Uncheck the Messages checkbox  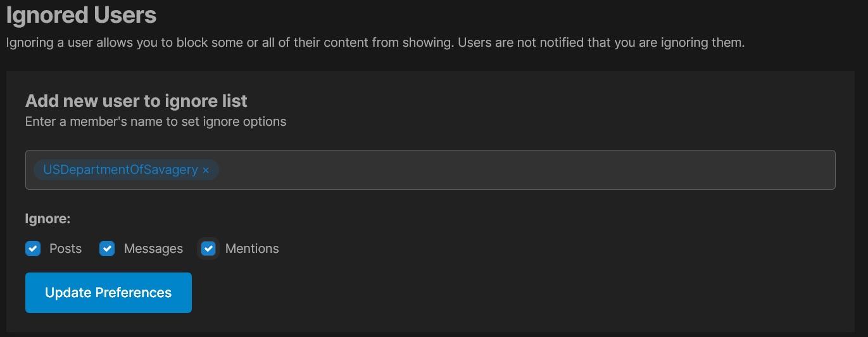coord(107,248)
